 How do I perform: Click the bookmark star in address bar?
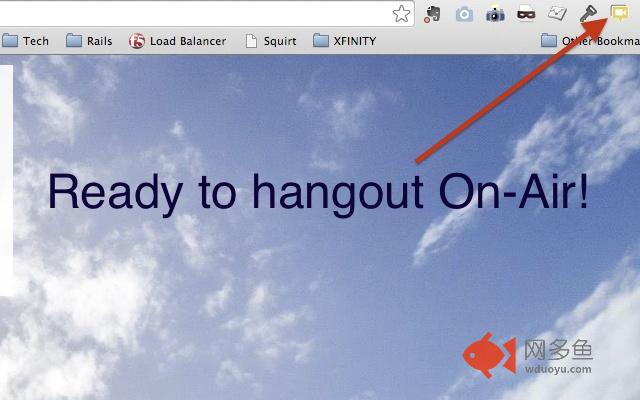coord(401,13)
